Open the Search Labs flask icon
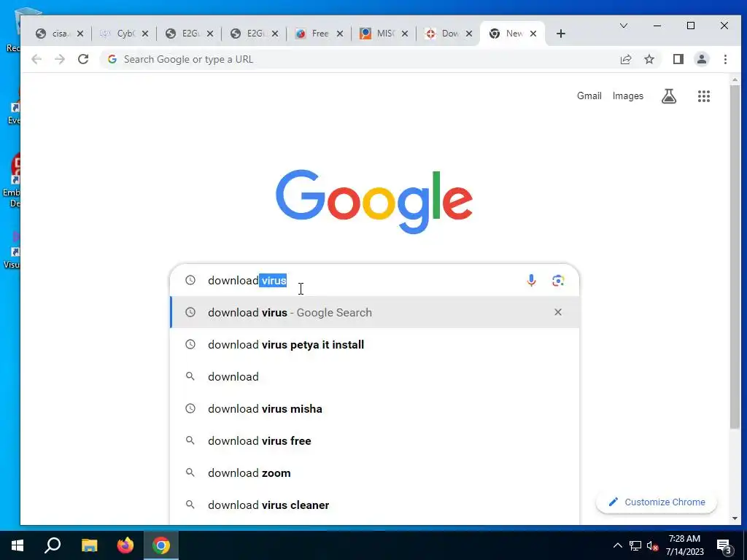The height and width of the screenshot is (560, 747). (x=669, y=96)
